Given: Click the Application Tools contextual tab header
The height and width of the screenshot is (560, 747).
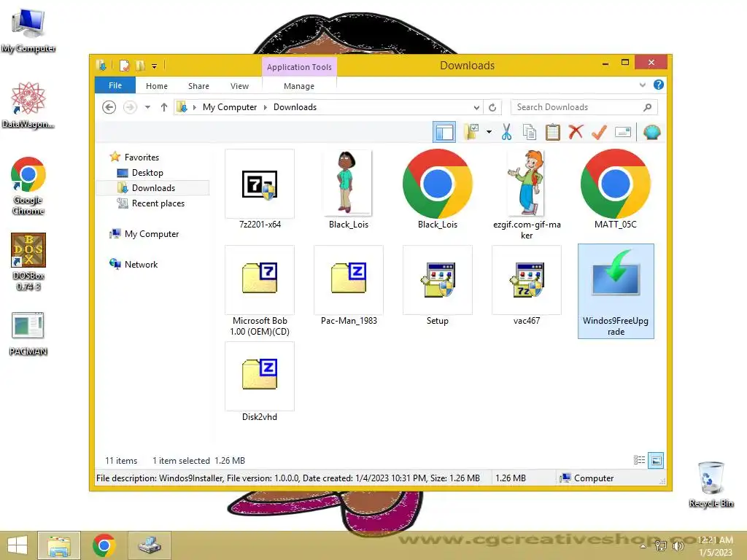Looking at the screenshot, I should pos(299,66).
